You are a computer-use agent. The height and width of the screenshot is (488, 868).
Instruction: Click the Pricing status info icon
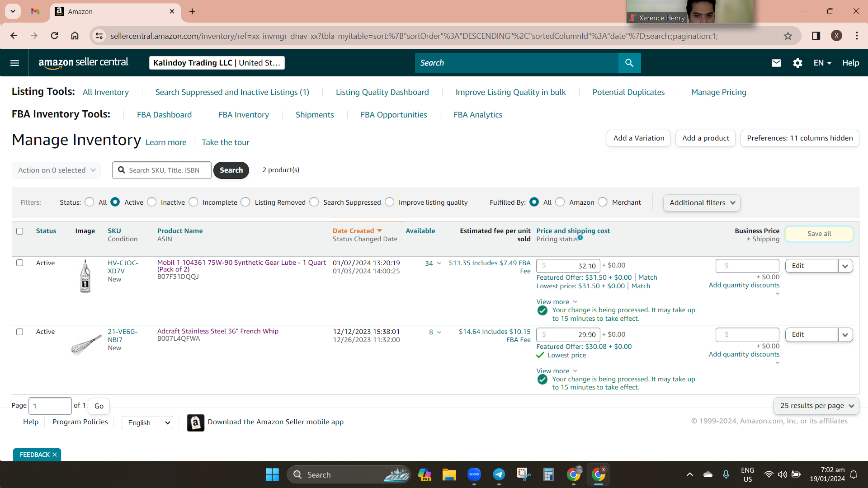(x=580, y=238)
